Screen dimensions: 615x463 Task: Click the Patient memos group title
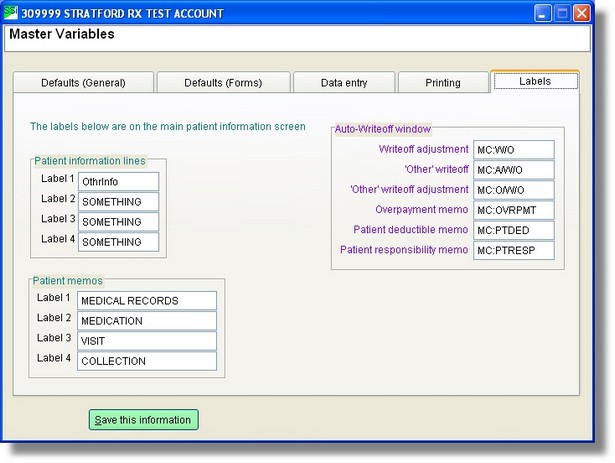tap(67, 281)
